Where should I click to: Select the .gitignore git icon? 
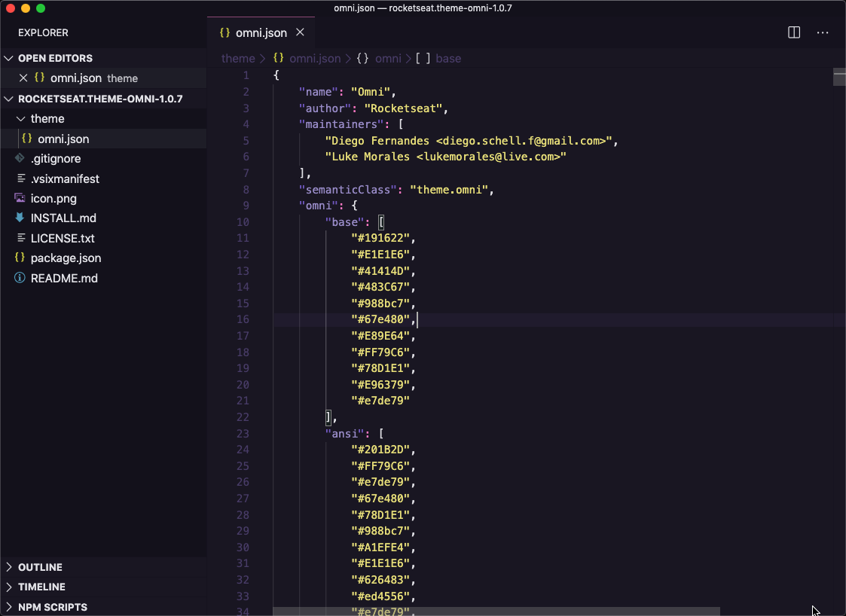coord(20,158)
